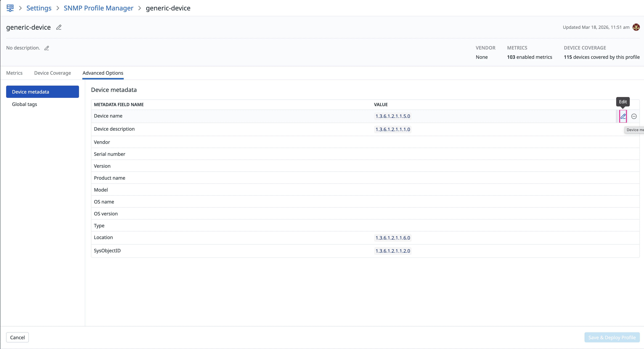This screenshot has width=644, height=349.
Task: Open the user avatar icon
Action: point(636,27)
